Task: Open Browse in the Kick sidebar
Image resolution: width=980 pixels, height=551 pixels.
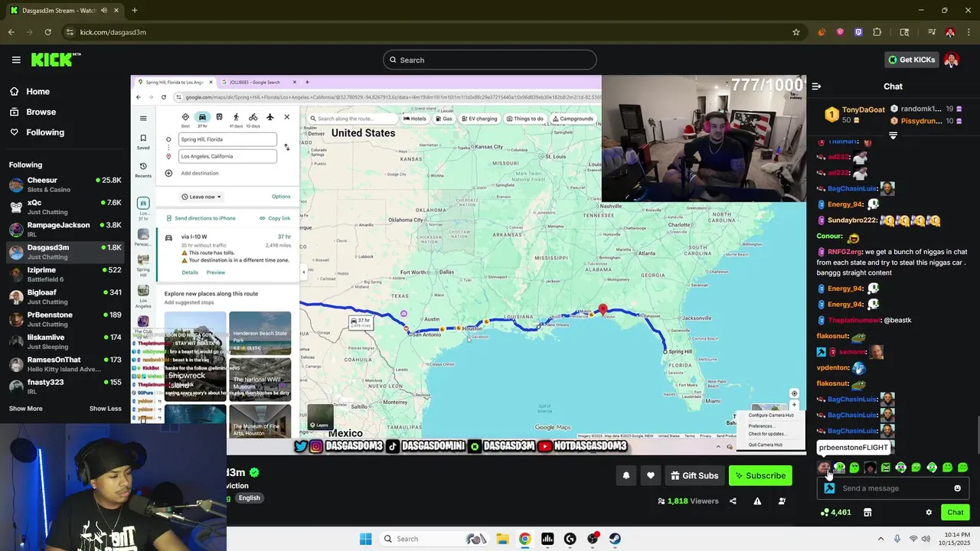Action: pos(32,112)
